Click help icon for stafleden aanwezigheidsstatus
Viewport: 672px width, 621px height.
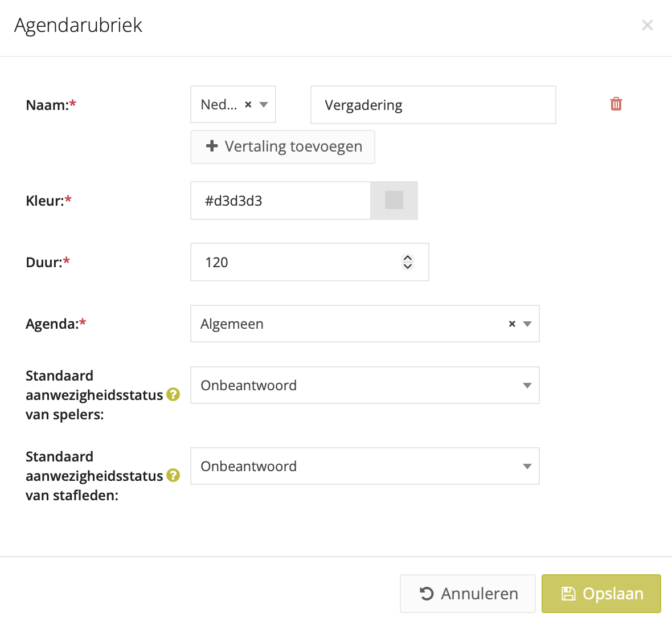click(x=173, y=475)
